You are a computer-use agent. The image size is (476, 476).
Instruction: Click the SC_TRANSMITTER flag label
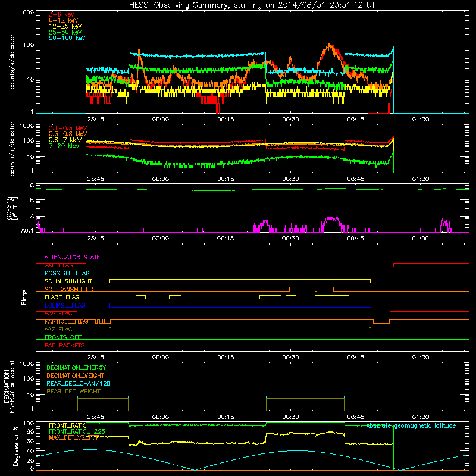click(68, 289)
